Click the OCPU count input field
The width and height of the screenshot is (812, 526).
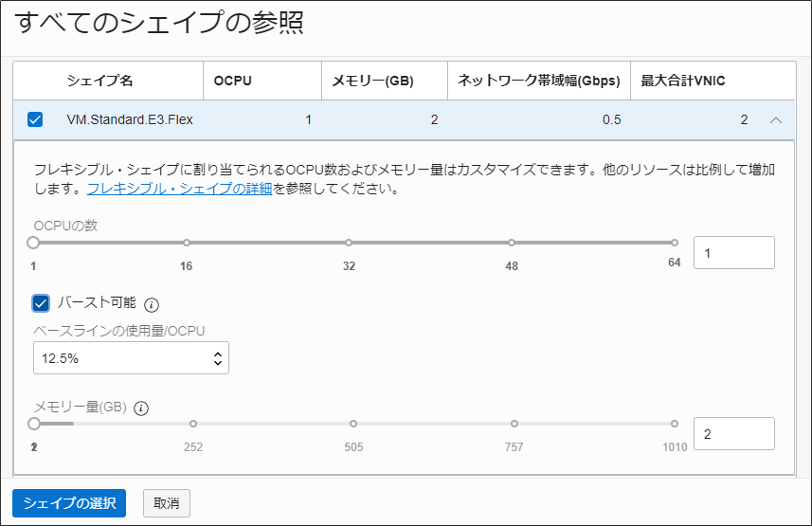(x=733, y=253)
